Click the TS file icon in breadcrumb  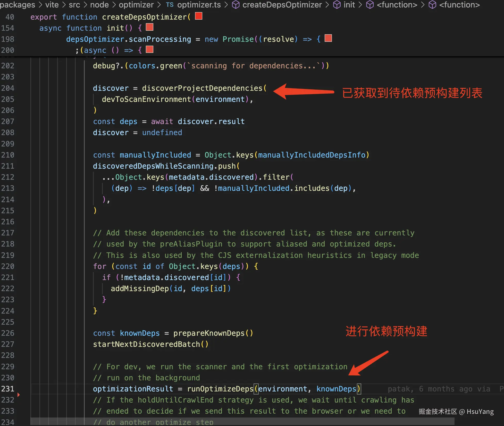(170, 5)
